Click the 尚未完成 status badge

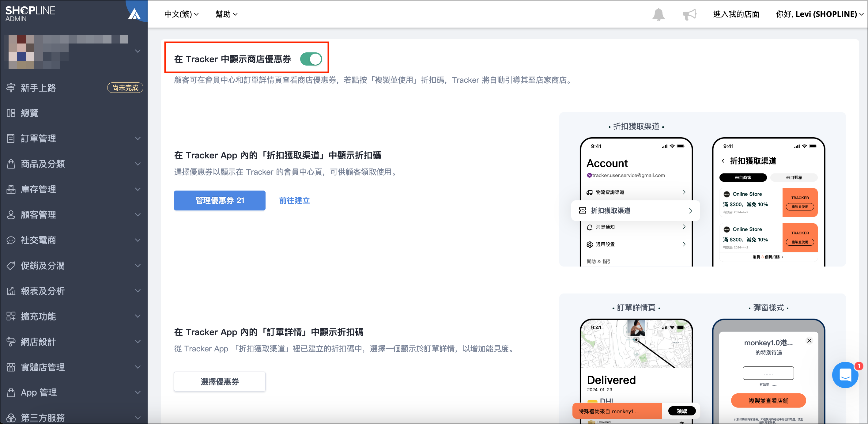(125, 88)
